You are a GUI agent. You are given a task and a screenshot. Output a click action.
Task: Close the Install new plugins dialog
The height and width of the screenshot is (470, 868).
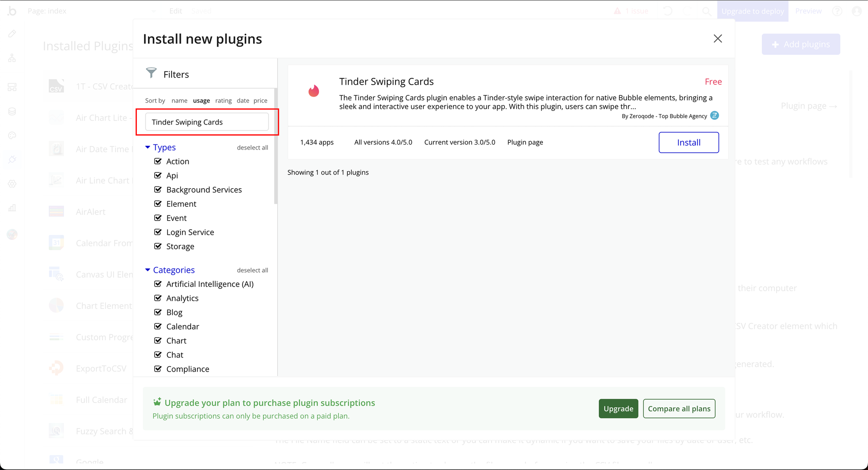[x=718, y=39]
